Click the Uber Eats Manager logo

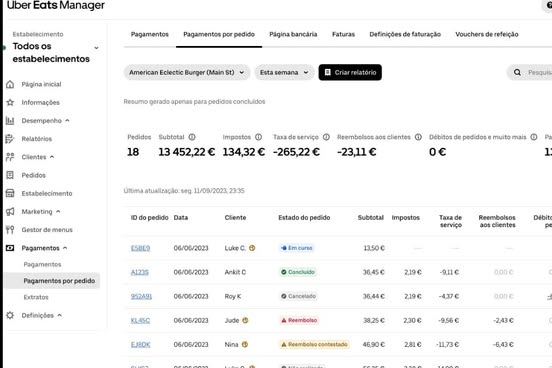(56, 5)
